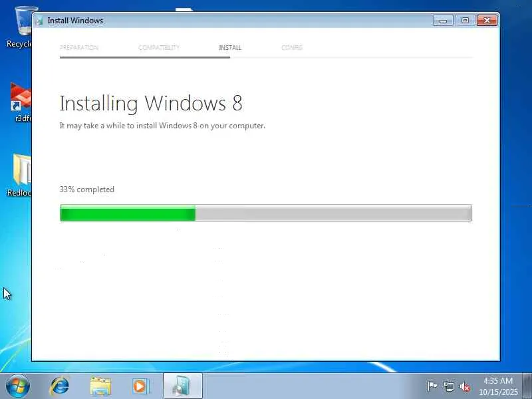Open network status tray icon
The image size is (532, 399).
448,386
